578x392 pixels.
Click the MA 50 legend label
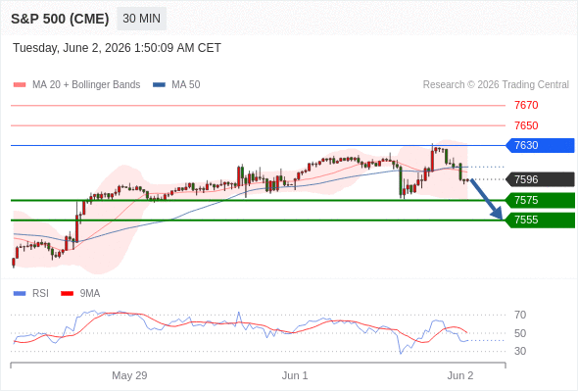tap(186, 85)
